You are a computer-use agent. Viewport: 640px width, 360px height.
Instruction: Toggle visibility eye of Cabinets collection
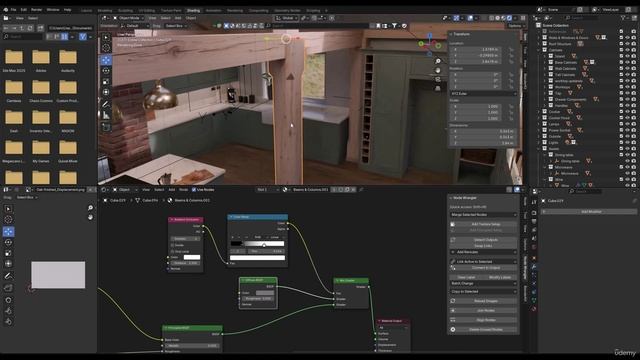tap(627, 50)
